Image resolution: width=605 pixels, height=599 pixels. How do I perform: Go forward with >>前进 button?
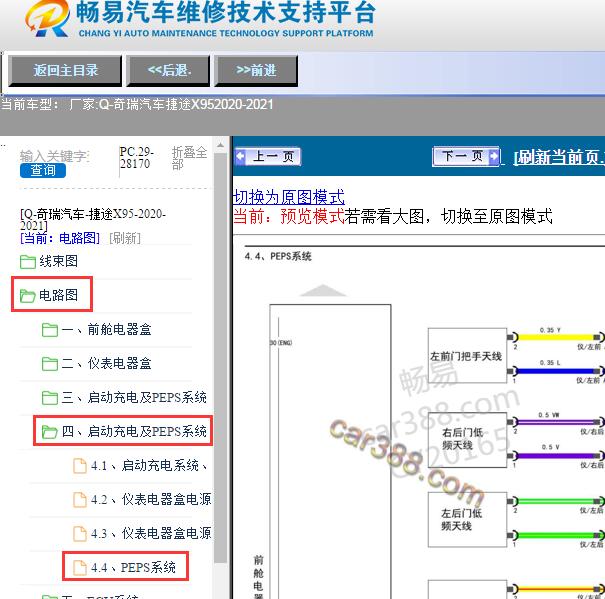(x=256, y=71)
